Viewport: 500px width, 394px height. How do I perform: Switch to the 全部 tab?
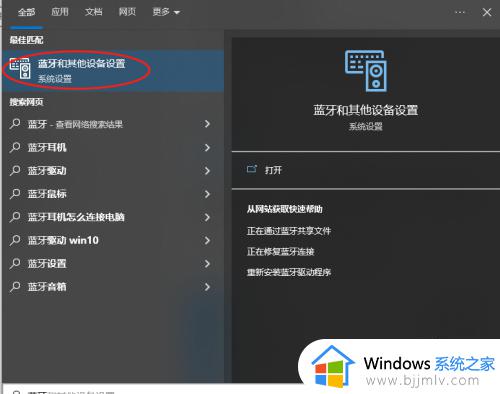point(26,12)
